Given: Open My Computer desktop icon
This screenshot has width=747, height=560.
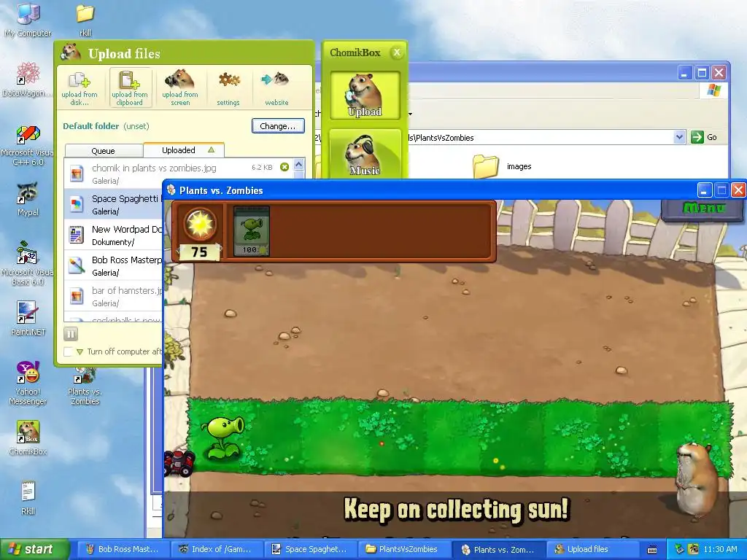Looking at the screenshot, I should pos(28,19).
